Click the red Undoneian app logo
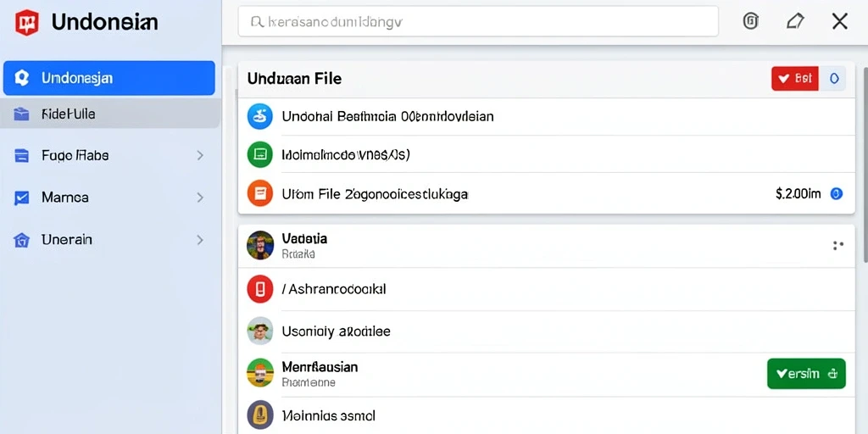The height and width of the screenshot is (434, 868). pyautogui.click(x=26, y=23)
